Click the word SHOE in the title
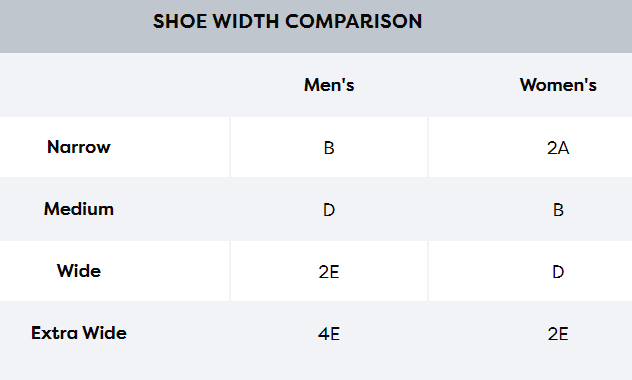This screenshot has width=632, height=380. 180,21
